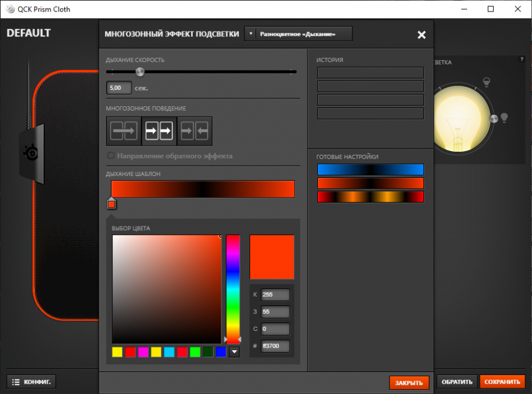This screenshot has width=532, height=394.
Task: Click the second history slot
Action: (371, 86)
